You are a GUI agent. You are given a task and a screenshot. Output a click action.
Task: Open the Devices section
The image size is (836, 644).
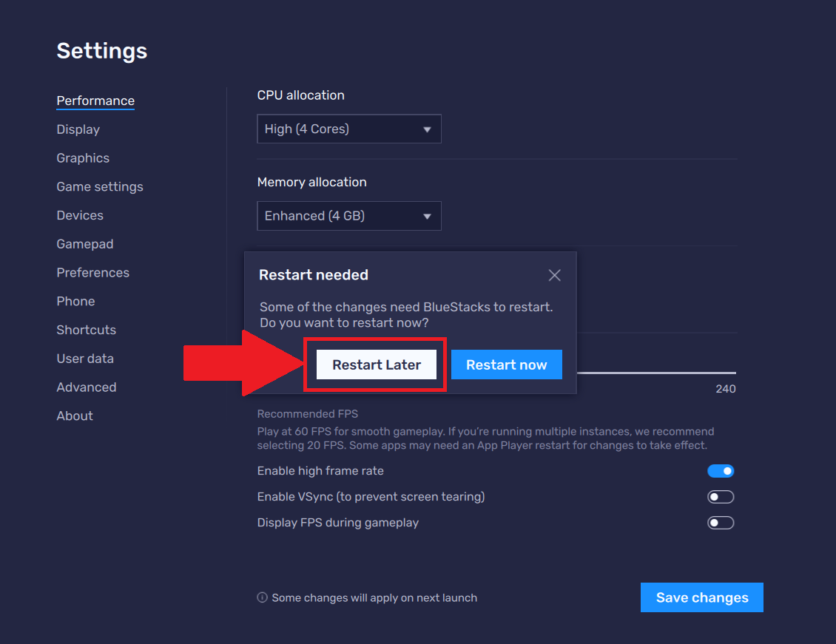[x=80, y=215]
